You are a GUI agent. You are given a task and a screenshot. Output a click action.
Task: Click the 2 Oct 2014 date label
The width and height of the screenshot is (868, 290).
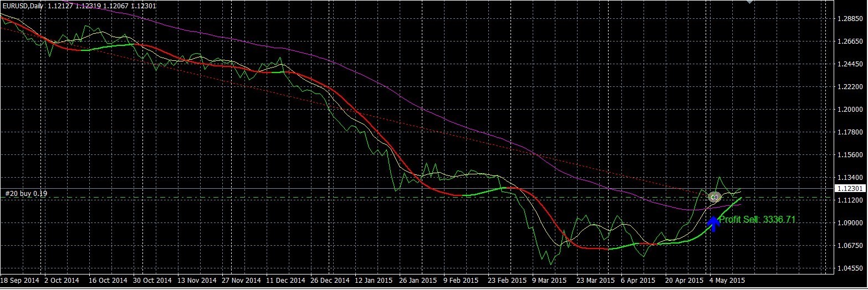click(x=63, y=281)
